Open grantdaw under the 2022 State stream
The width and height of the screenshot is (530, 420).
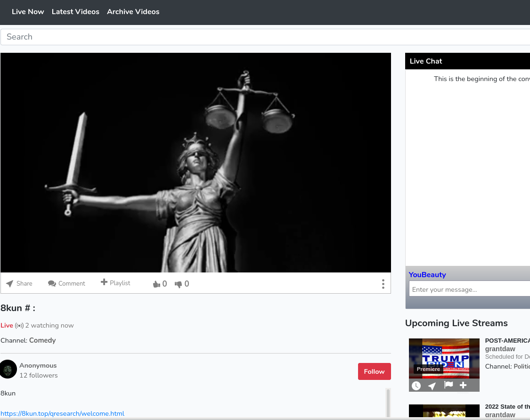(500, 415)
